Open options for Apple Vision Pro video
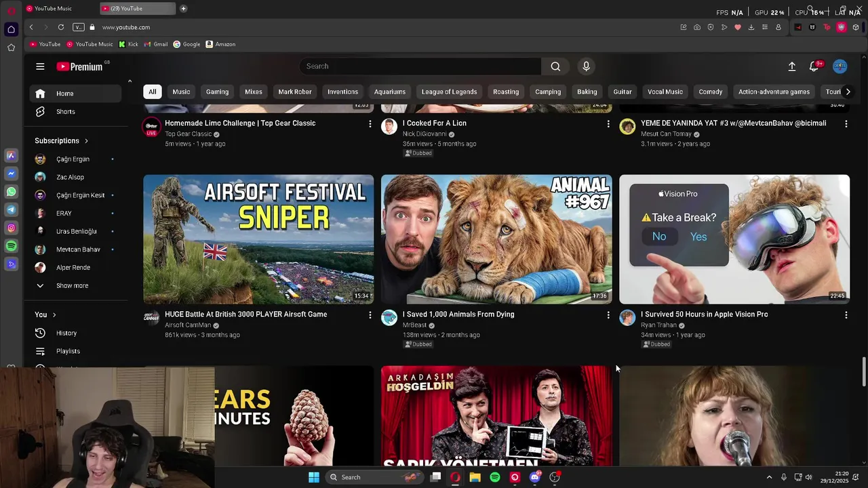 846,315
